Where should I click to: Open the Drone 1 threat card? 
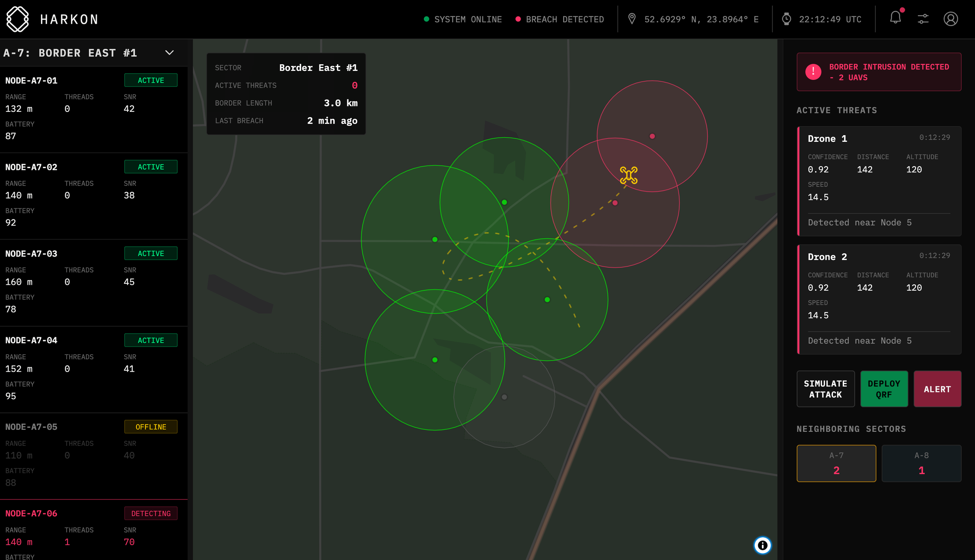[x=879, y=181]
